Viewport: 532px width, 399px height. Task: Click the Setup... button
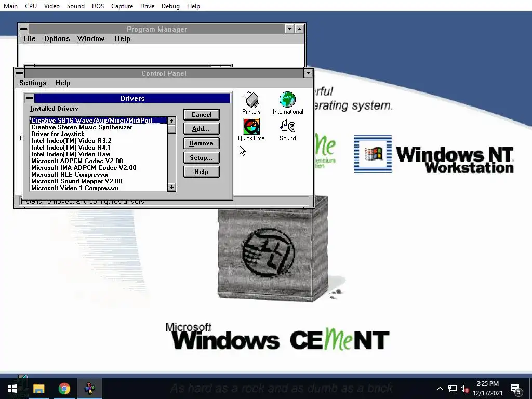click(x=202, y=158)
